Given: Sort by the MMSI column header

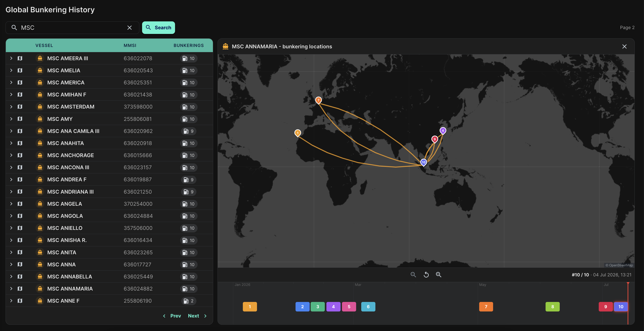Looking at the screenshot, I should point(130,45).
